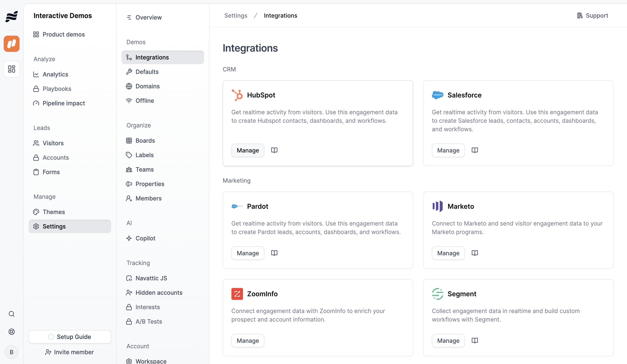
Task: Open Themes page
Action: point(70,212)
